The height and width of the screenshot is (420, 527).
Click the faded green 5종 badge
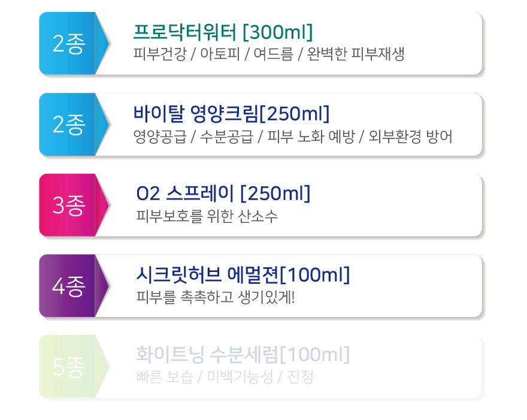pos(73,367)
